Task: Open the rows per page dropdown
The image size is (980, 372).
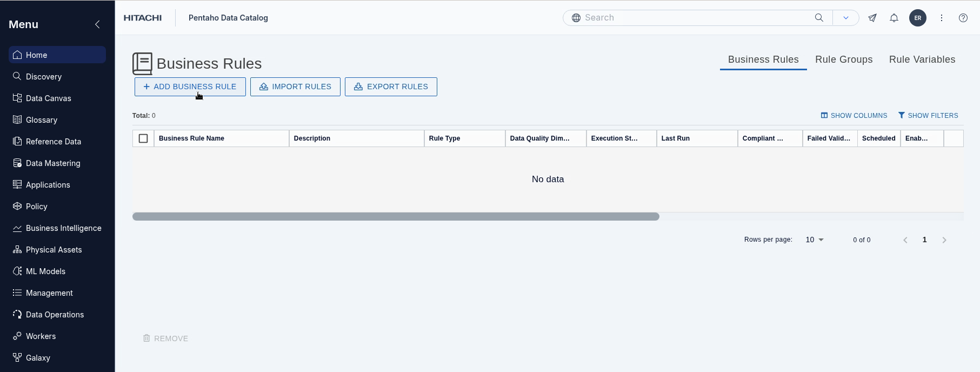Action: (x=815, y=240)
